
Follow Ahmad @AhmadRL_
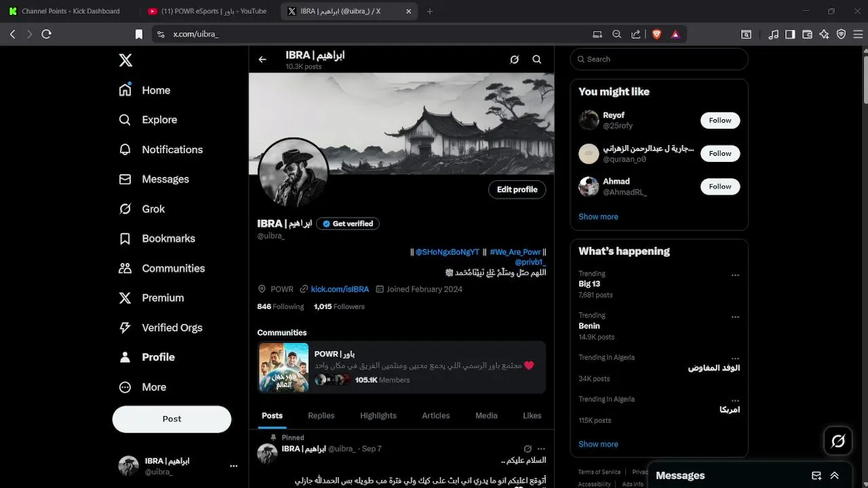720,187
